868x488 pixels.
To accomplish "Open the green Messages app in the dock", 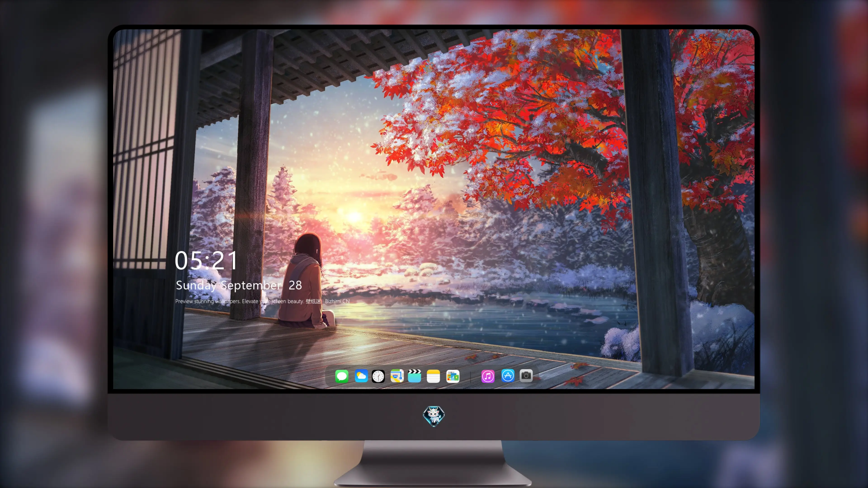I will tap(342, 376).
